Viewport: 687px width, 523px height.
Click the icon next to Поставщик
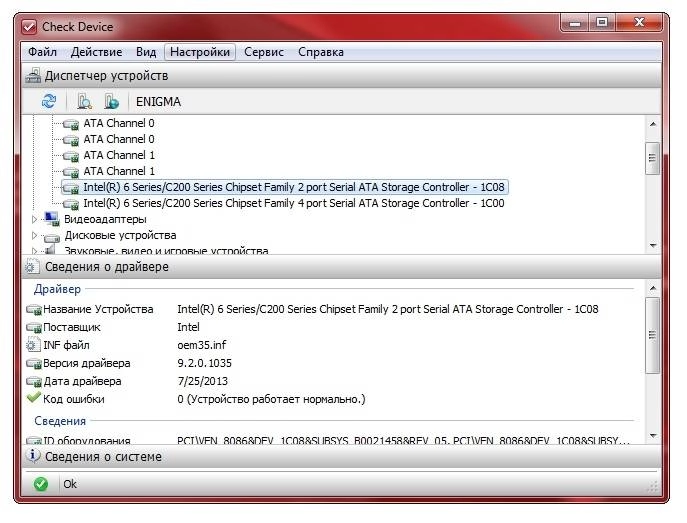coord(34,327)
